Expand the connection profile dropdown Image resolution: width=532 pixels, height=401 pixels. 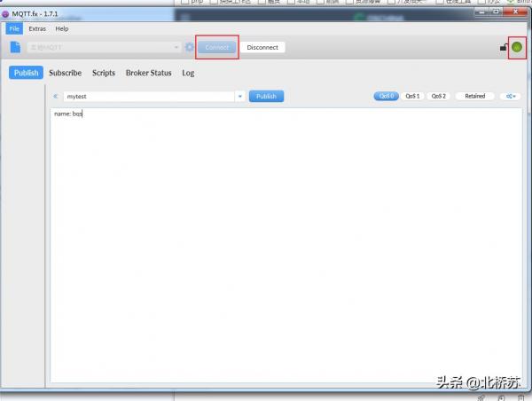coord(177,47)
